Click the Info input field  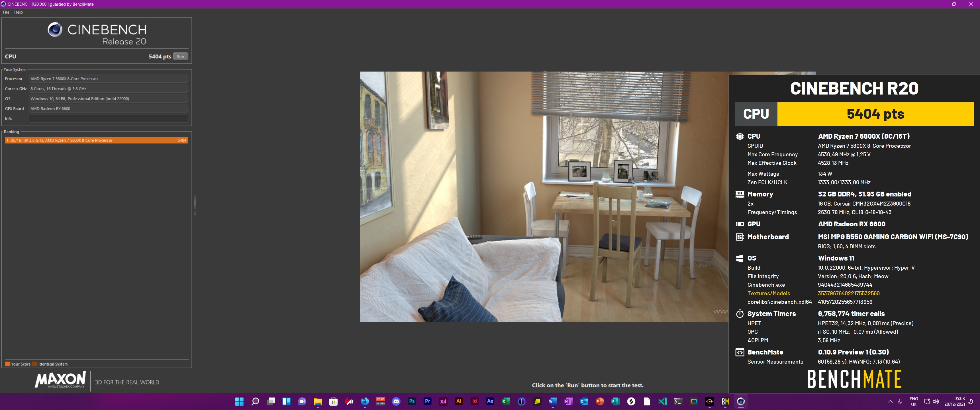[109, 119]
